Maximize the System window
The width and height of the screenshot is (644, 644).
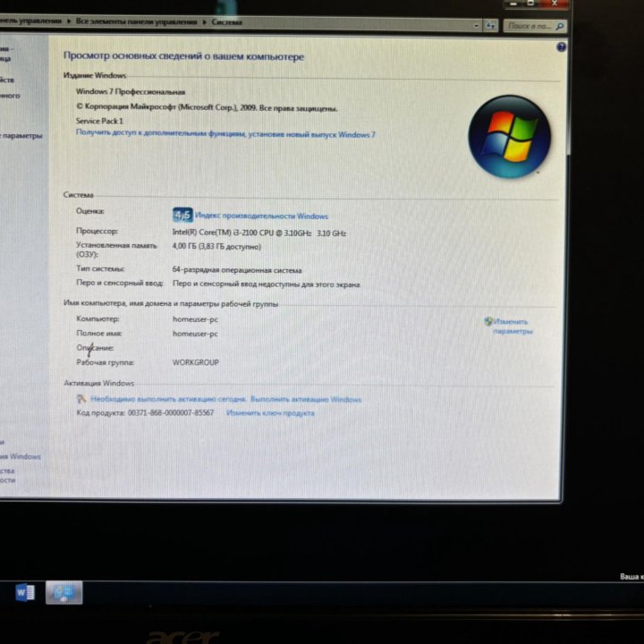530,4
